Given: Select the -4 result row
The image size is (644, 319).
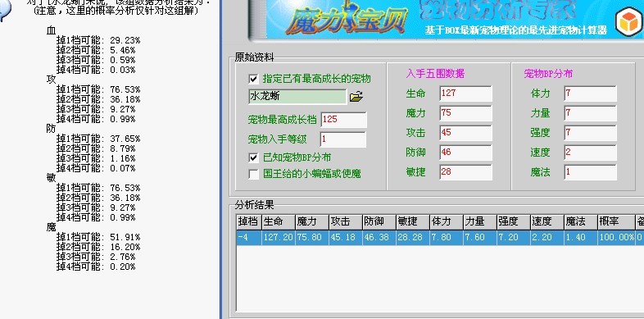Looking at the screenshot, I should (440, 238).
